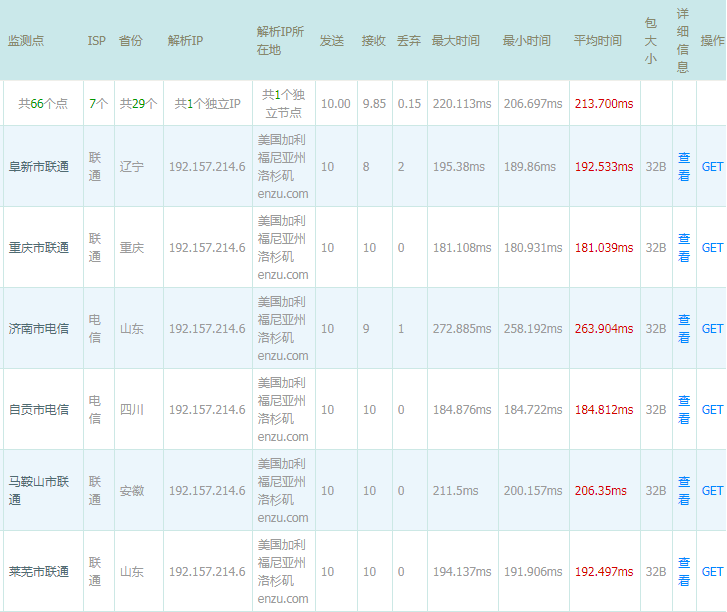Click the 省份 column header
Viewport: 727px width, 612px height.
[131, 41]
